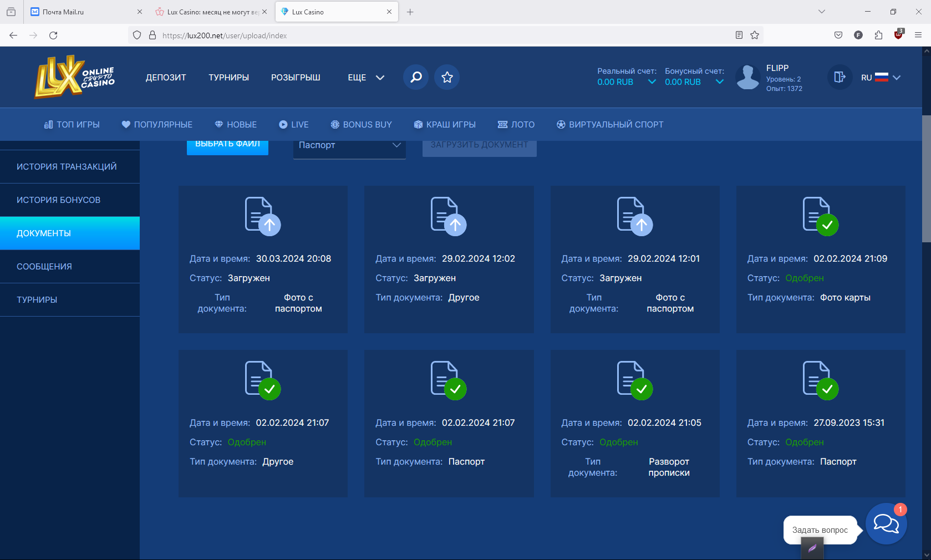Expand the Реальный счет balance dropdown
The image size is (931, 560).
pos(652,82)
